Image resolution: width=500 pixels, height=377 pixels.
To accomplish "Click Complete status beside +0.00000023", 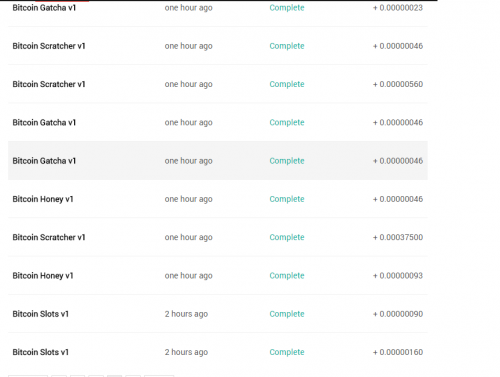I will tap(287, 8).
